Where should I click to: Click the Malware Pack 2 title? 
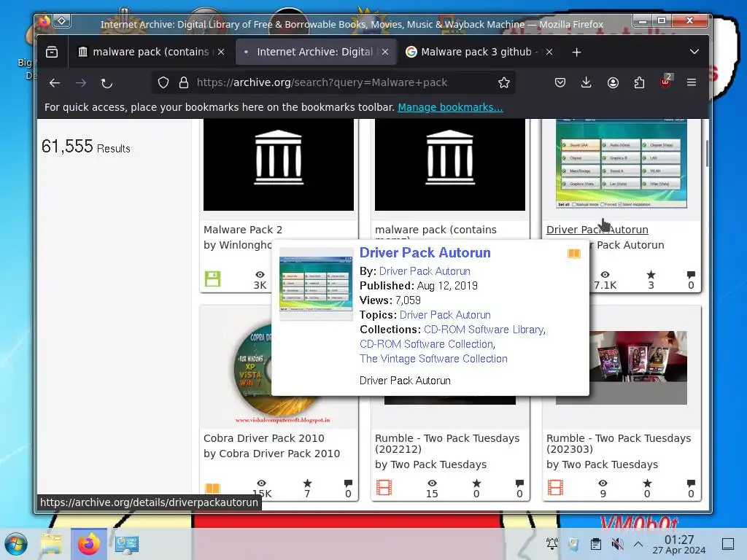[243, 230]
